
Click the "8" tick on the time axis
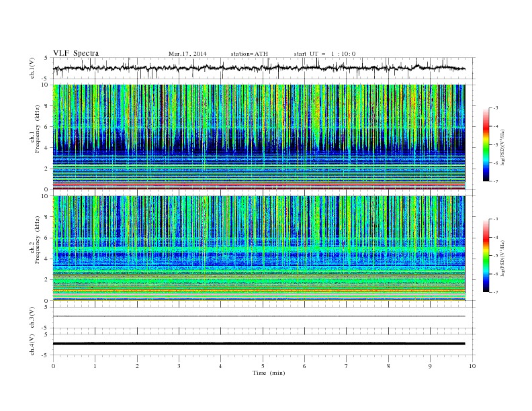[388, 366]
